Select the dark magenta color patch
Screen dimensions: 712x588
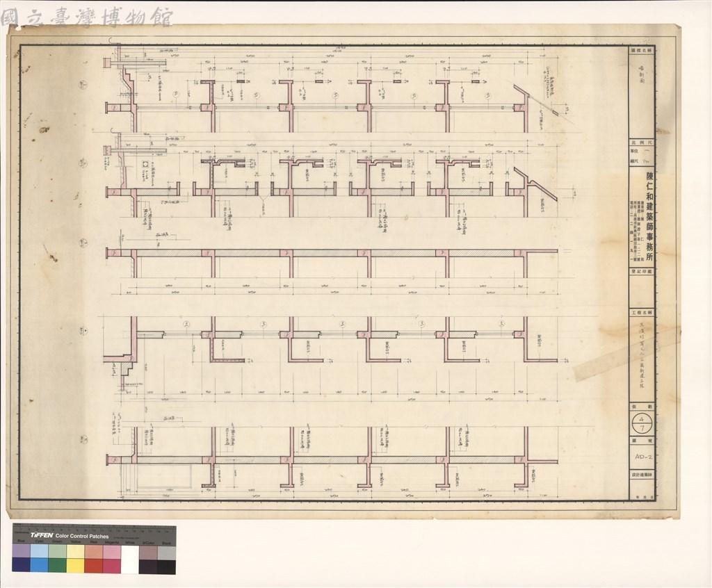point(112,566)
